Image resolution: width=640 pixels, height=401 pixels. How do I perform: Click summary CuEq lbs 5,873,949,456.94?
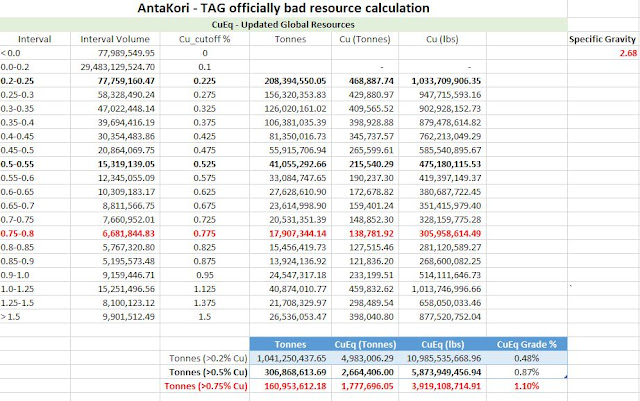(x=444, y=372)
